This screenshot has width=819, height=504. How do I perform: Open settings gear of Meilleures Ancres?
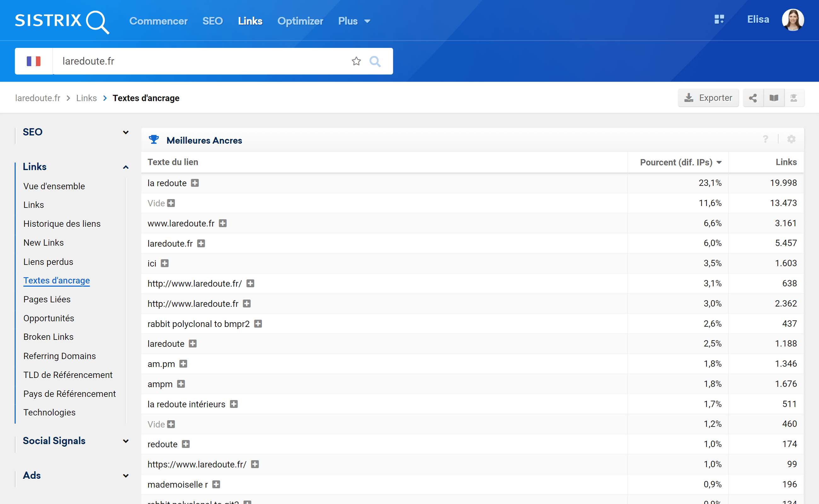[791, 139]
